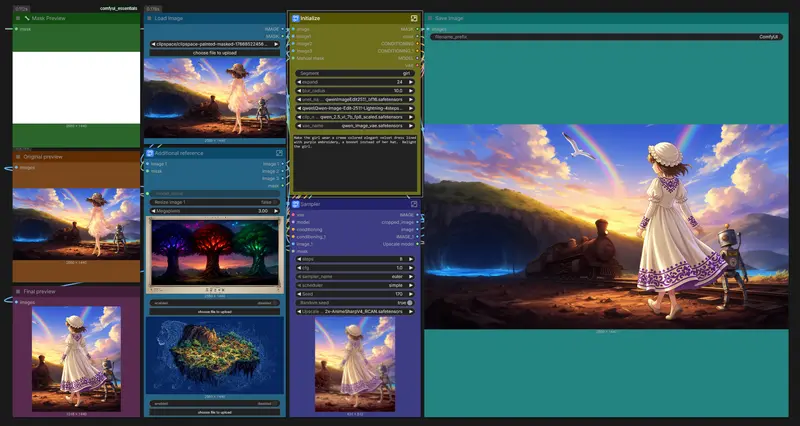Click 'choose file to upload' under the trees image
The width and height of the screenshot is (800, 426).
pyautogui.click(x=215, y=311)
